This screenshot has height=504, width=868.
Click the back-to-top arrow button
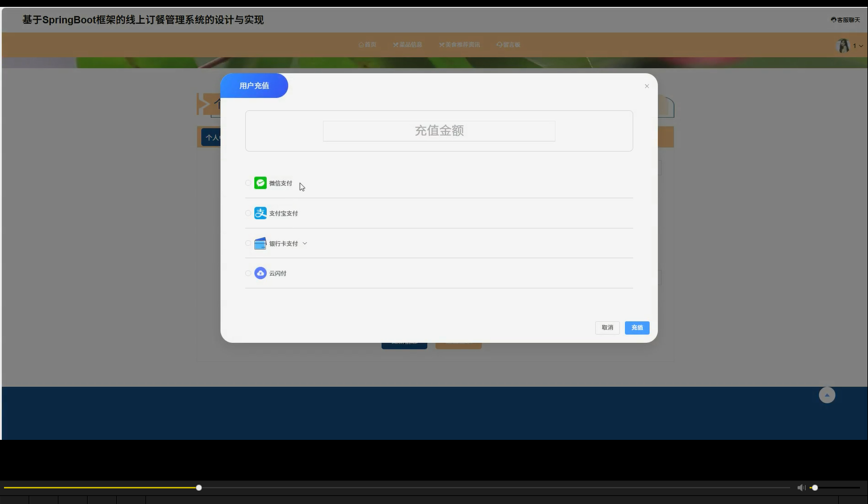826,395
